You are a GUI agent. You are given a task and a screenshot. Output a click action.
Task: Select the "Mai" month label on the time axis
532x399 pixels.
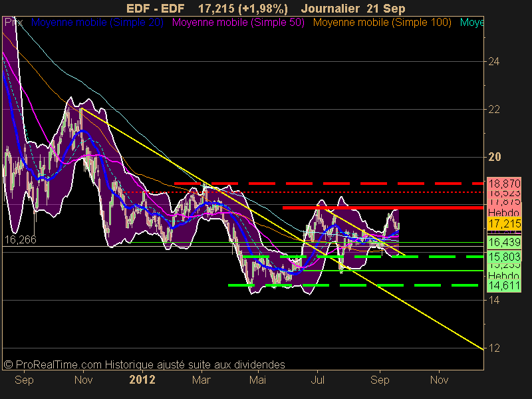click(x=257, y=380)
